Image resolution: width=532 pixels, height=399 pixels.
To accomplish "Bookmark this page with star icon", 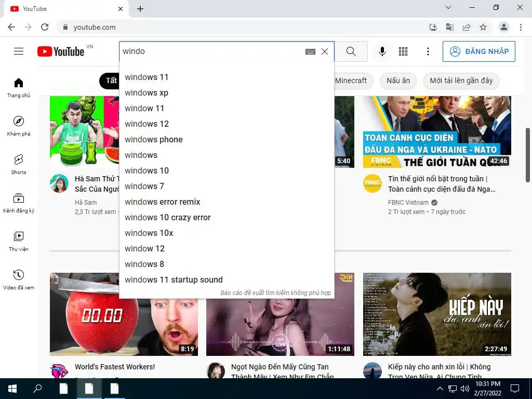I will (x=483, y=27).
